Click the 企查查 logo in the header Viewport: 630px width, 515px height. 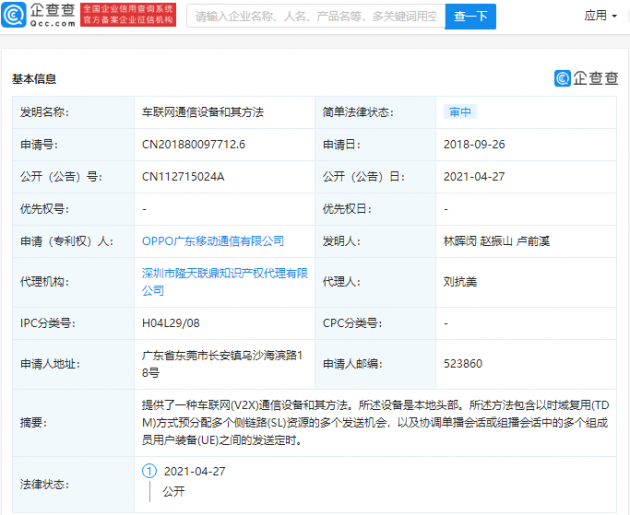click(39, 16)
